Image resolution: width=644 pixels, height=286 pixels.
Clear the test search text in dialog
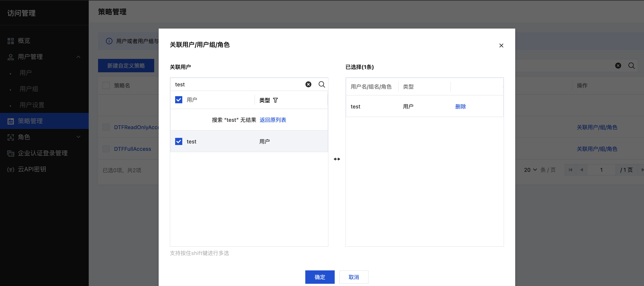pyautogui.click(x=308, y=84)
